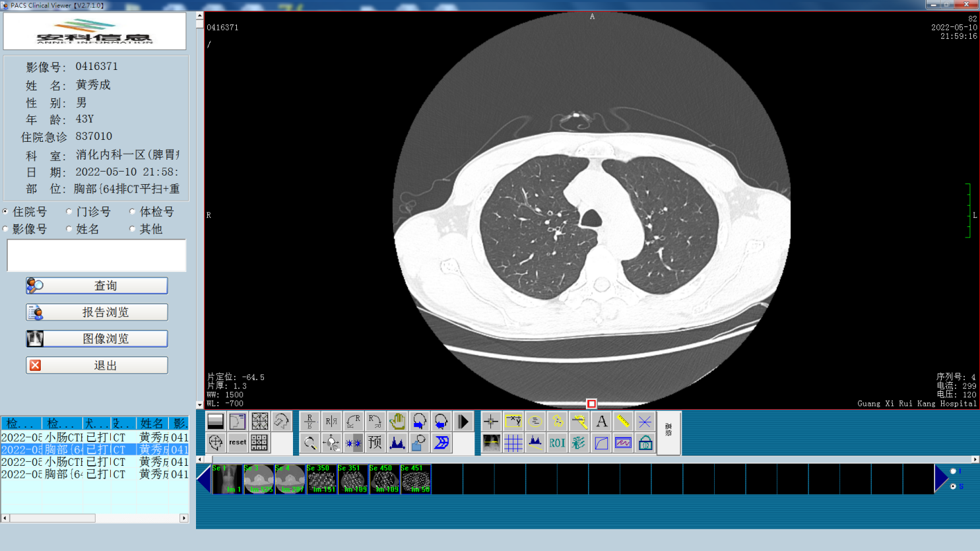Select the 住院号 radio option
The image size is (980, 551).
coord(6,212)
